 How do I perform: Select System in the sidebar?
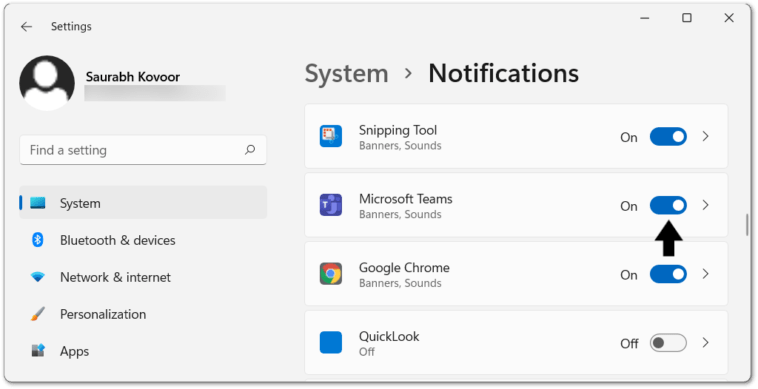pyautogui.click(x=143, y=203)
